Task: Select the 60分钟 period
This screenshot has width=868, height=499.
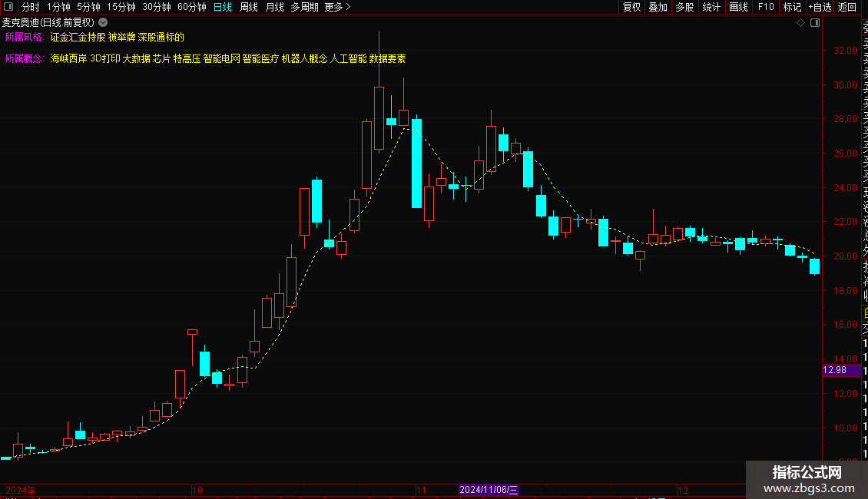Action: click(x=192, y=7)
